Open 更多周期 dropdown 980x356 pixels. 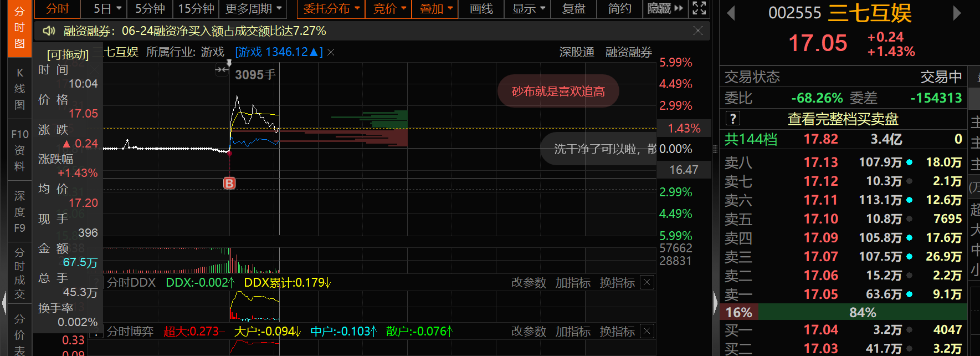click(253, 9)
